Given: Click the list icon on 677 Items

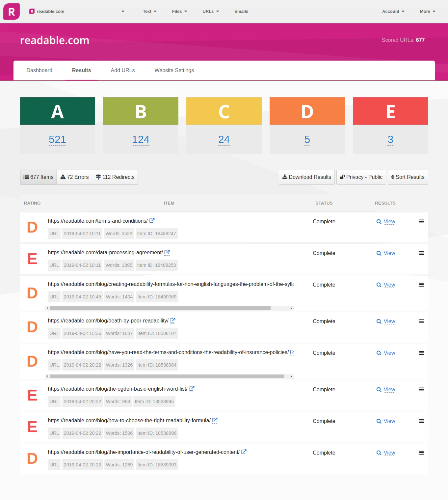Looking at the screenshot, I should point(26,177).
